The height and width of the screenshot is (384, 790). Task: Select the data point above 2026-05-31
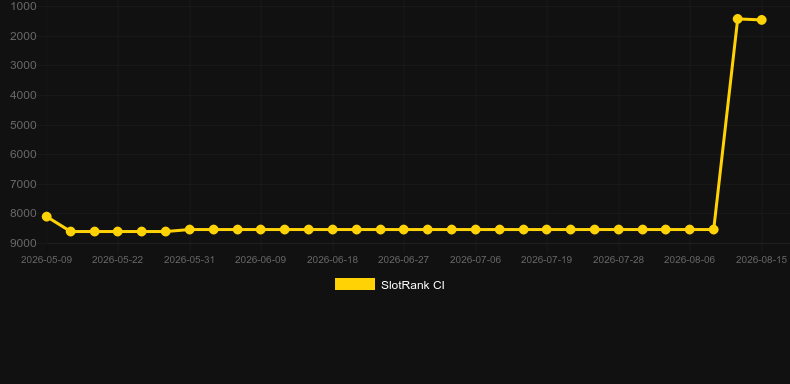pos(189,229)
